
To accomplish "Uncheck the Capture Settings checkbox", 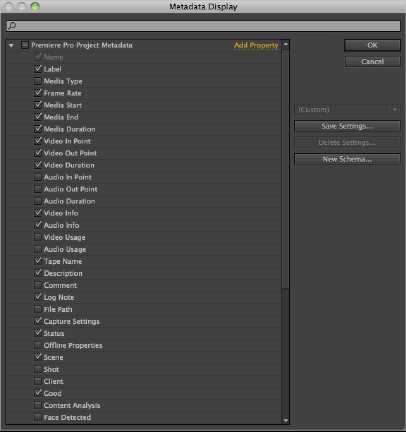I will point(38,321).
